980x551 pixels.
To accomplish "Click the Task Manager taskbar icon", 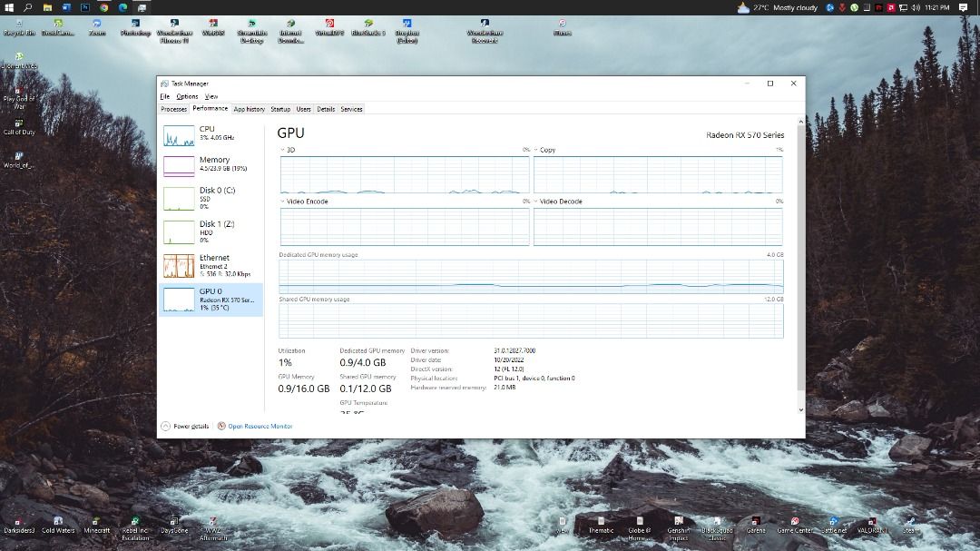I will click(142, 7).
